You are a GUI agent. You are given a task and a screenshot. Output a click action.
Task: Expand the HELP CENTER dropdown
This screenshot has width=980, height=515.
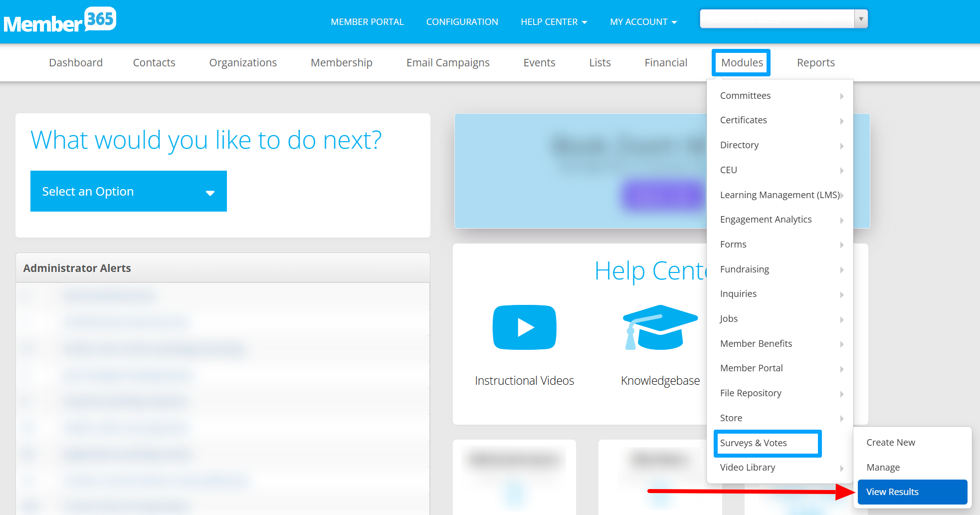(x=554, y=22)
